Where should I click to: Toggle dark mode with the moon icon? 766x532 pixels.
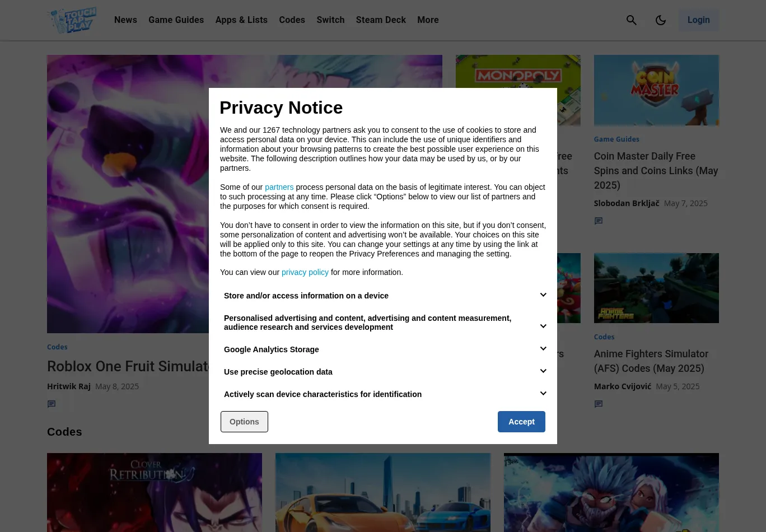(x=661, y=20)
